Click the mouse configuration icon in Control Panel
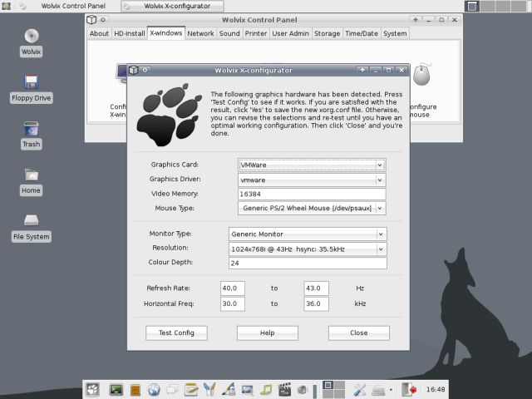Viewport: 532px width, 399px height. pyautogui.click(x=421, y=74)
